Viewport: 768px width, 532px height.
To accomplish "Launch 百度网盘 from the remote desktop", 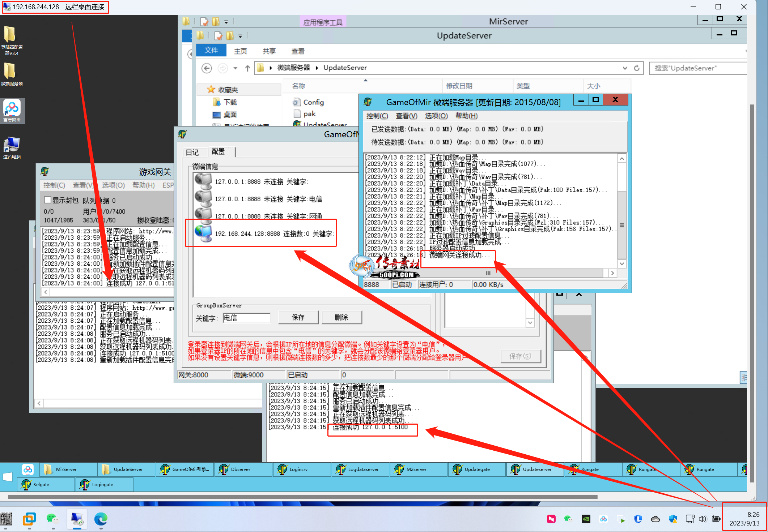I will pyautogui.click(x=12, y=111).
